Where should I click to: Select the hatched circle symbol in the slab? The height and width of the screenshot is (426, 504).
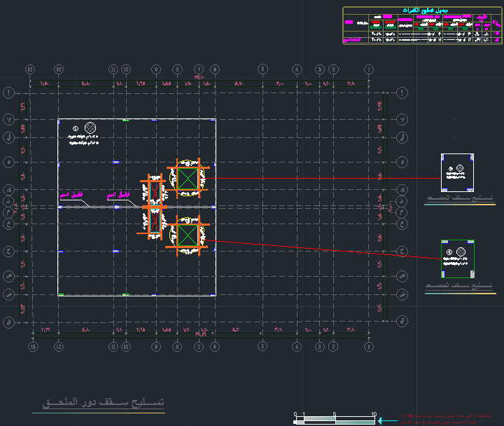(x=90, y=128)
